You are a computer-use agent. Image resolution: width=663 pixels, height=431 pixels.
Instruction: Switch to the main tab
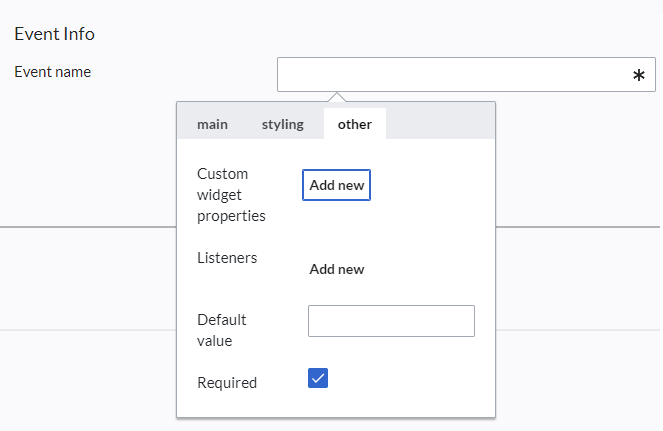[x=212, y=124]
